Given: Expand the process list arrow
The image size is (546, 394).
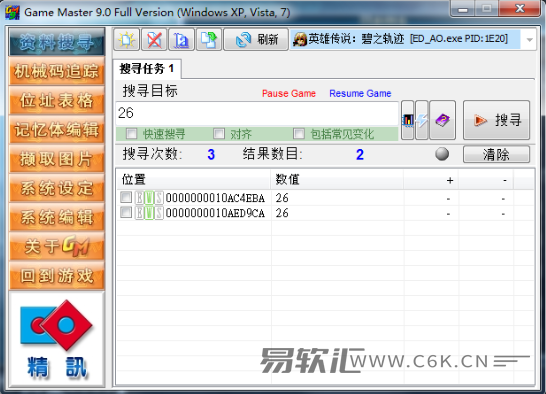Looking at the screenshot, I should (529, 40).
